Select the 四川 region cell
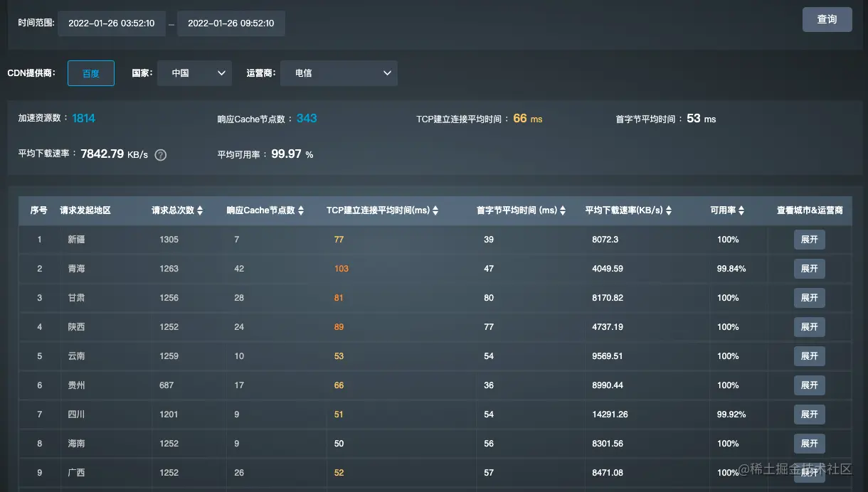868x492 pixels. tap(76, 415)
